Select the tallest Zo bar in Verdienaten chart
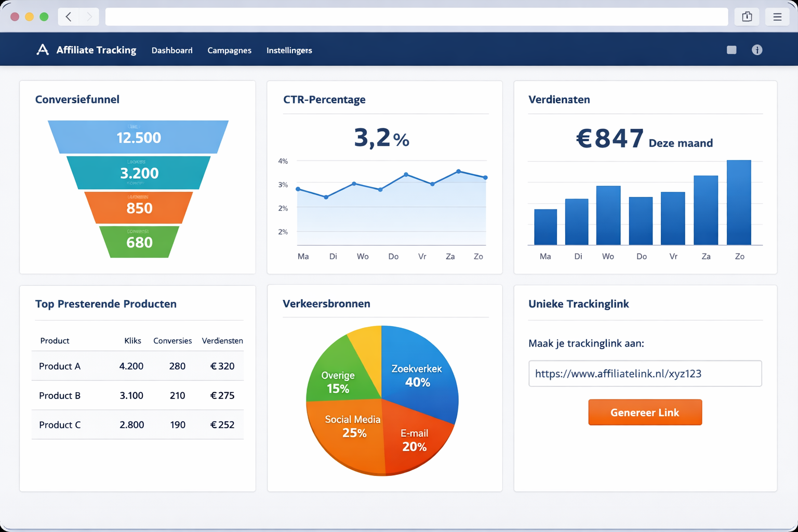The height and width of the screenshot is (532, 798). [x=739, y=203]
